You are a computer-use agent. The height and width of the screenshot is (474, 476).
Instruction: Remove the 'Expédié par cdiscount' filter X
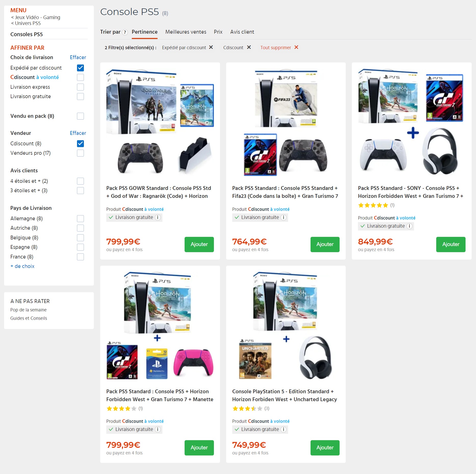coord(211,47)
